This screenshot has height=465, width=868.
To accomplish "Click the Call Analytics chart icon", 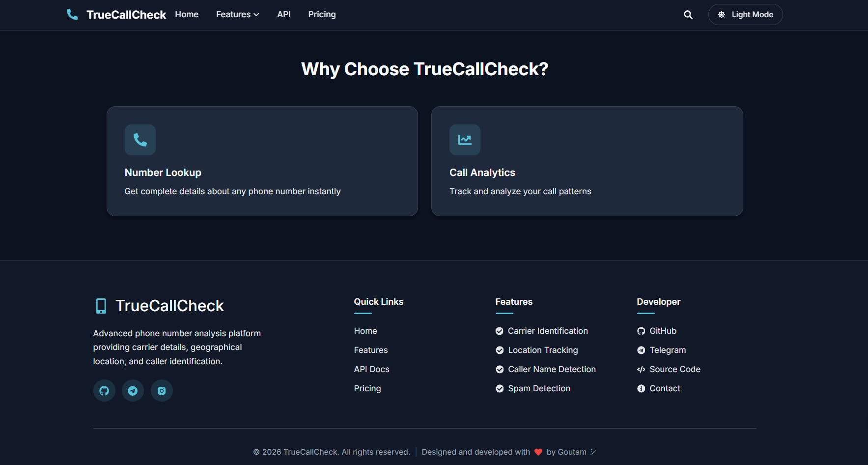I will point(465,140).
